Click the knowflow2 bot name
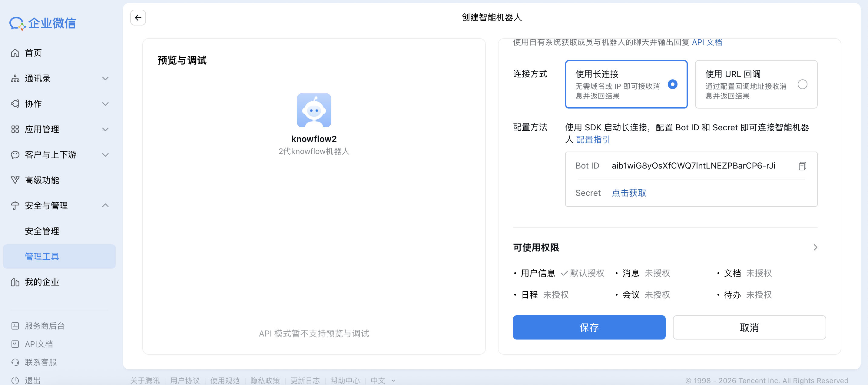The width and height of the screenshot is (868, 385). [x=314, y=139]
